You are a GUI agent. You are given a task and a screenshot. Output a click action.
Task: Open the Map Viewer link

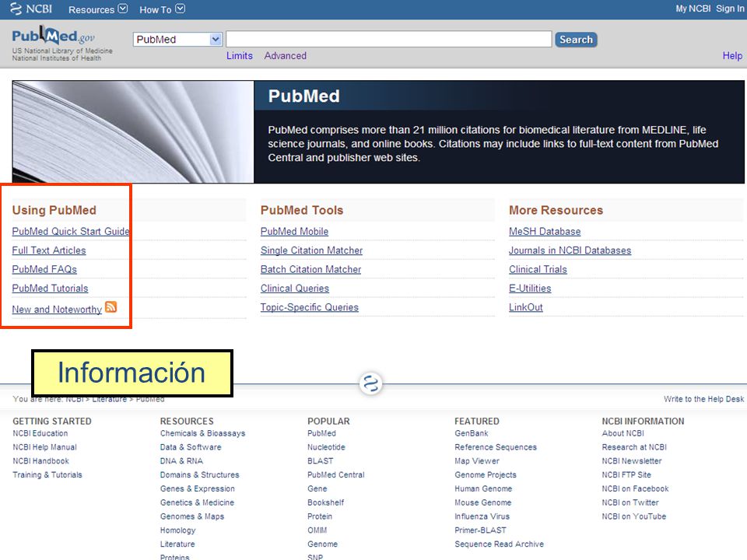tap(477, 461)
